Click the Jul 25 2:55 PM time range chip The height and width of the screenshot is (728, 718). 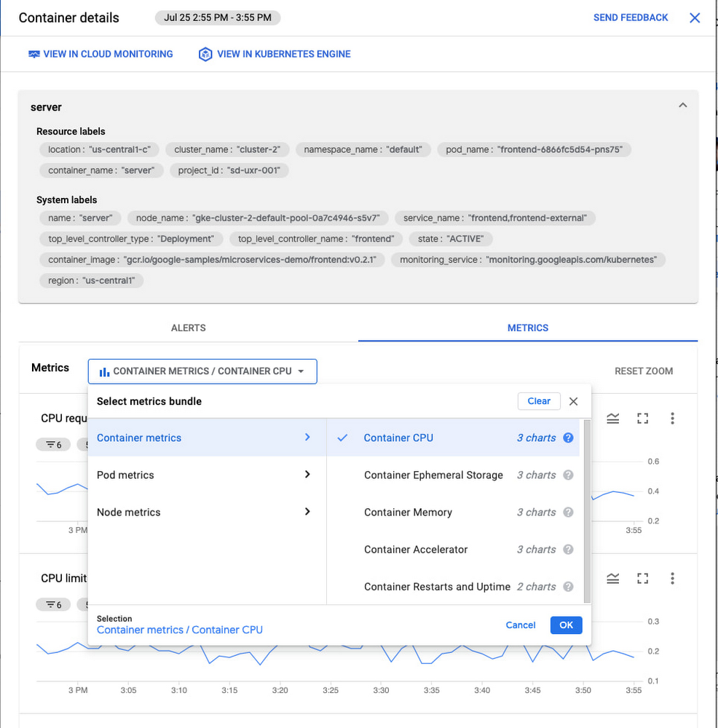click(217, 17)
